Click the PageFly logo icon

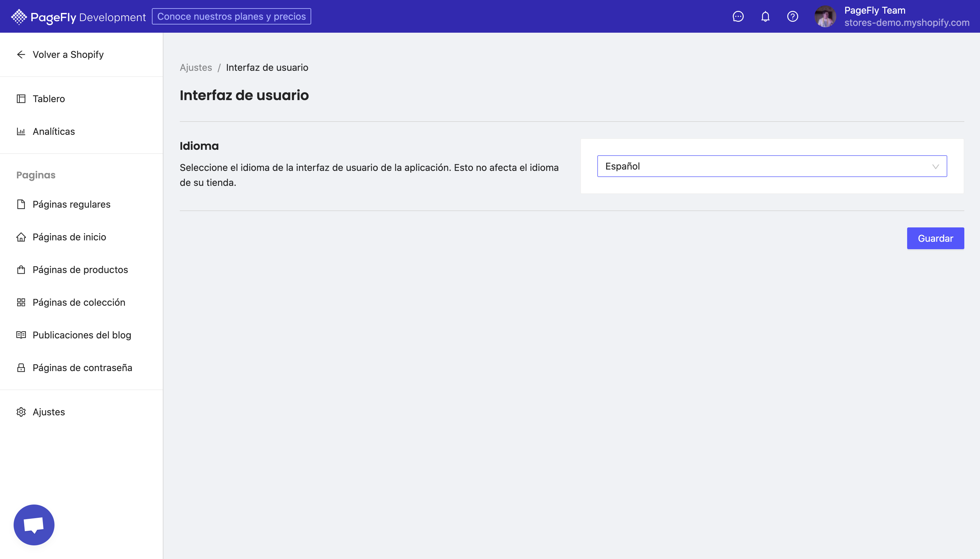19,16
